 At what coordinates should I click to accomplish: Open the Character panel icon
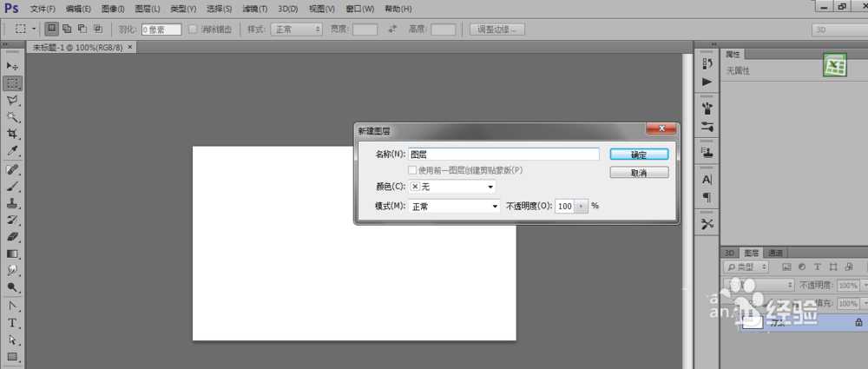pyautogui.click(x=707, y=180)
